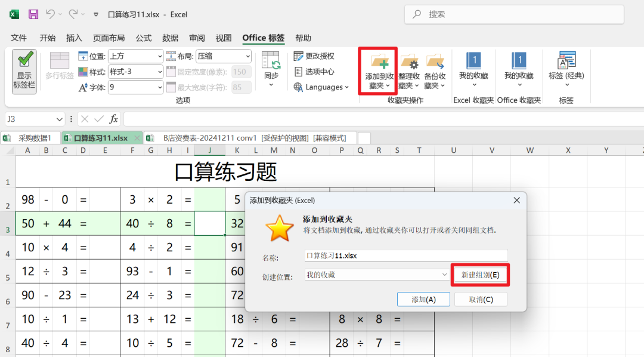Select 更改授权 in the ribbon

(x=312, y=54)
